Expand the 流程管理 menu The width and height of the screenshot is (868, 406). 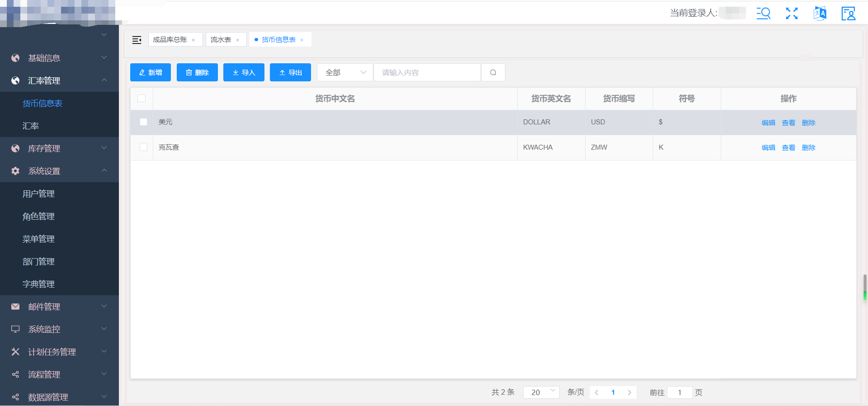click(59, 374)
